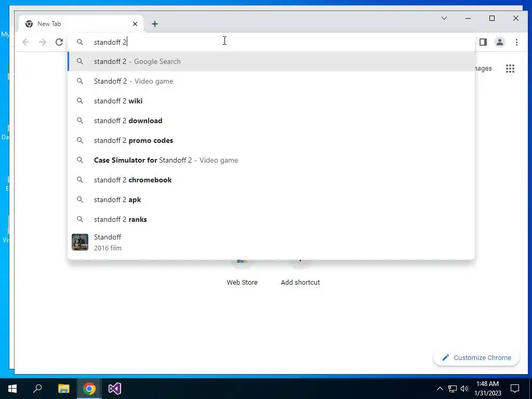Viewport: 532px width, 399px height.
Task: Click the search icon beside promo codes suggestion
Action: [x=79, y=140]
